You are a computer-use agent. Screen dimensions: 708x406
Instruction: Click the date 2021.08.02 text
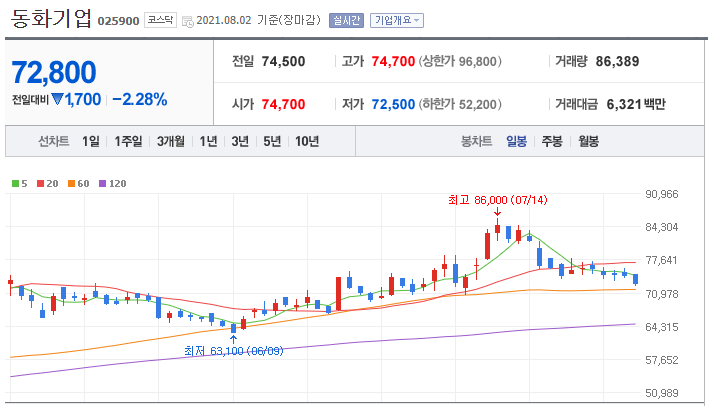[224, 20]
